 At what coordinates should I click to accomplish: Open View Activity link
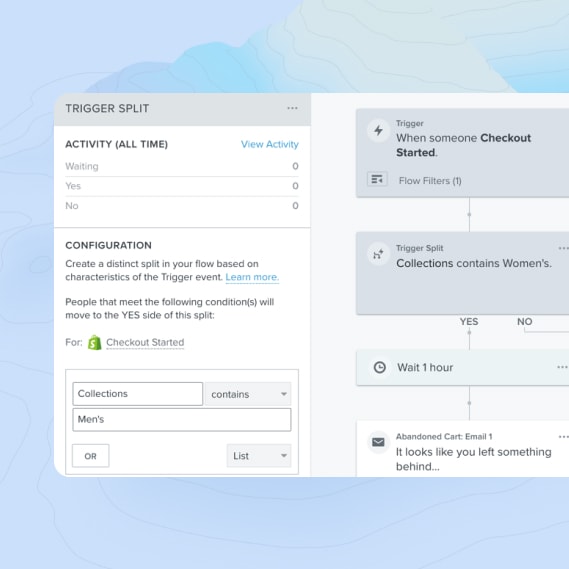[270, 144]
